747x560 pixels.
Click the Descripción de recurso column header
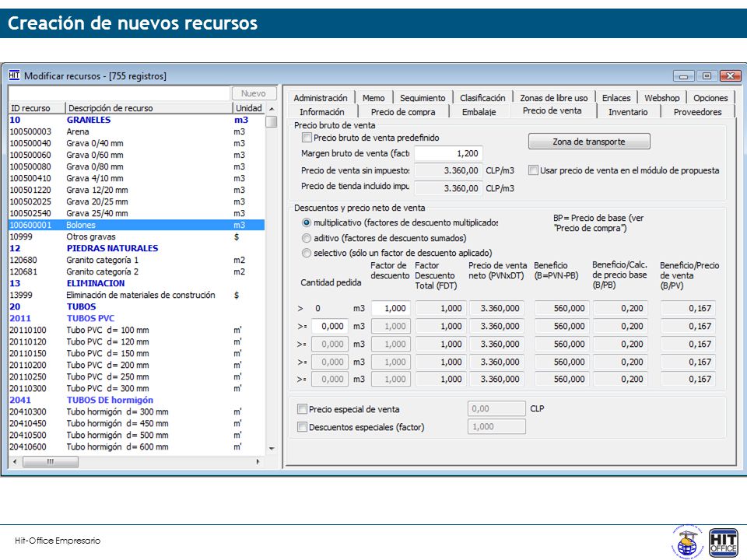tap(149, 108)
